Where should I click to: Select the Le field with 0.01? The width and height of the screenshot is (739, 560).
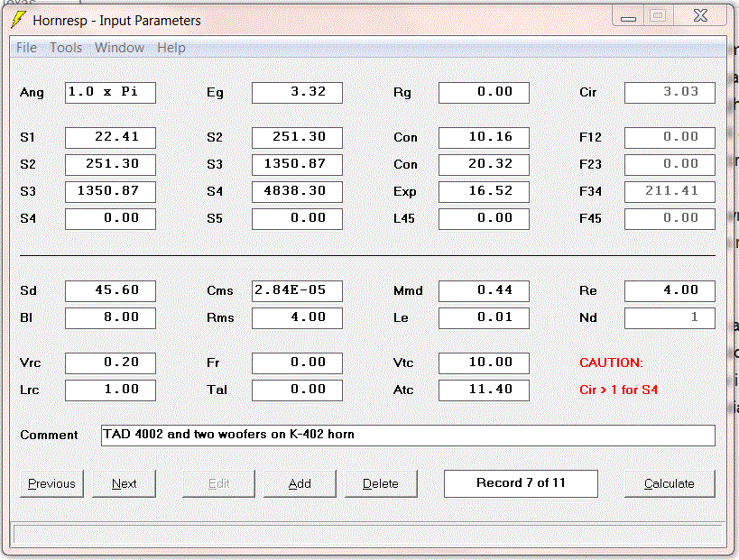[484, 318]
